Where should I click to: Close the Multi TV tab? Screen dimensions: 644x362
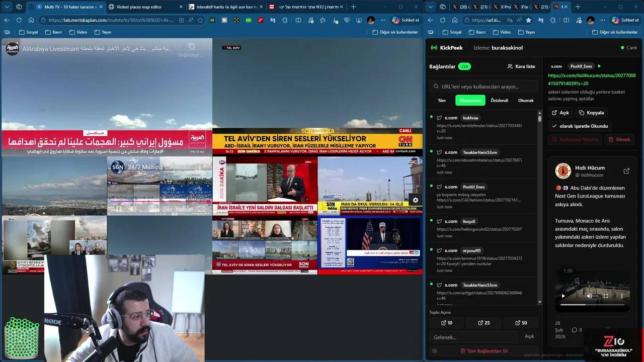pyautogui.click(x=101, y=7)
